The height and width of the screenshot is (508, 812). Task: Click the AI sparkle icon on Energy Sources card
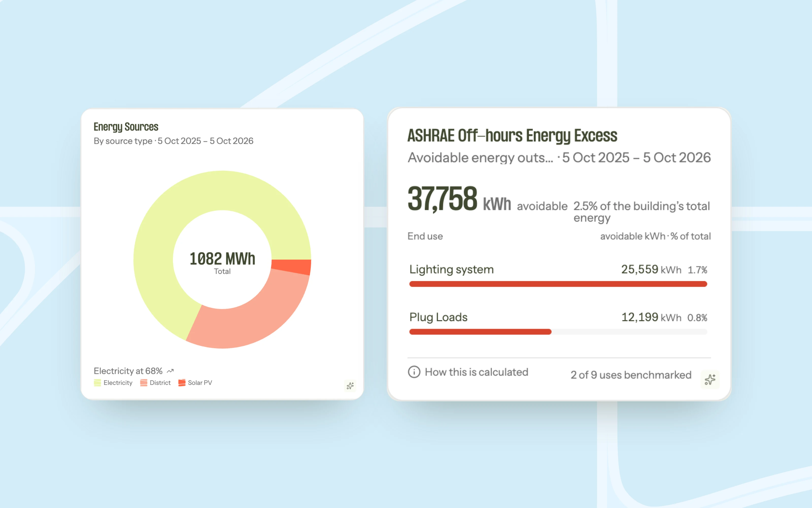coord(350,386)
